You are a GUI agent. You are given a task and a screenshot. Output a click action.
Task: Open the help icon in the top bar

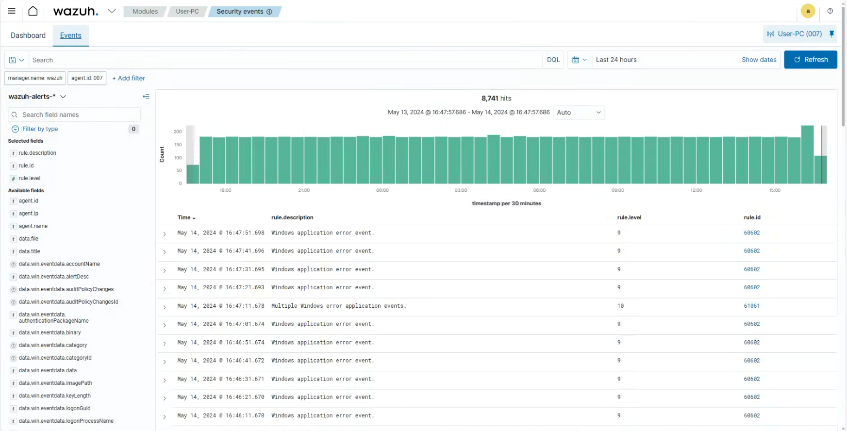point(830,11)
